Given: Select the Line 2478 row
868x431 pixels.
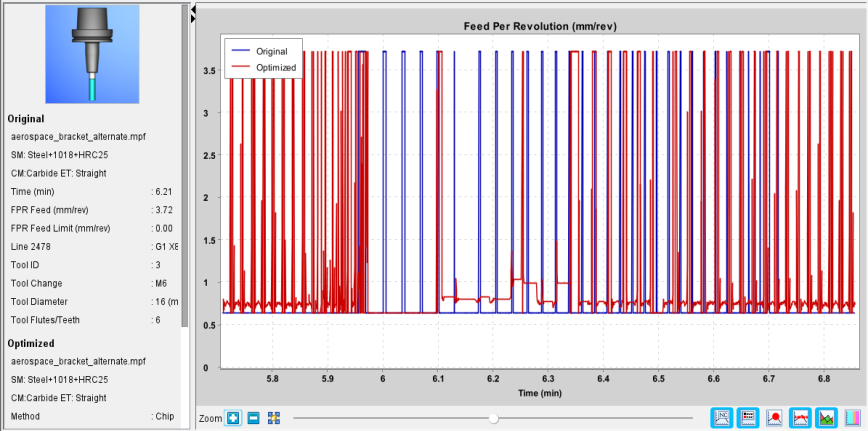Looking at the screenshot, I should [x=94, y=246].
